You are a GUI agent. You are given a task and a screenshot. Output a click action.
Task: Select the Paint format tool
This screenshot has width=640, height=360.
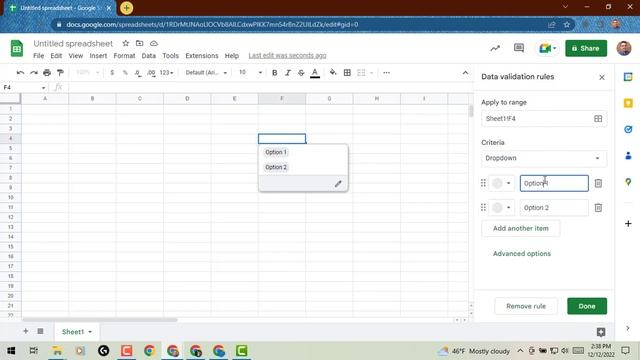[x=60, y=73]
